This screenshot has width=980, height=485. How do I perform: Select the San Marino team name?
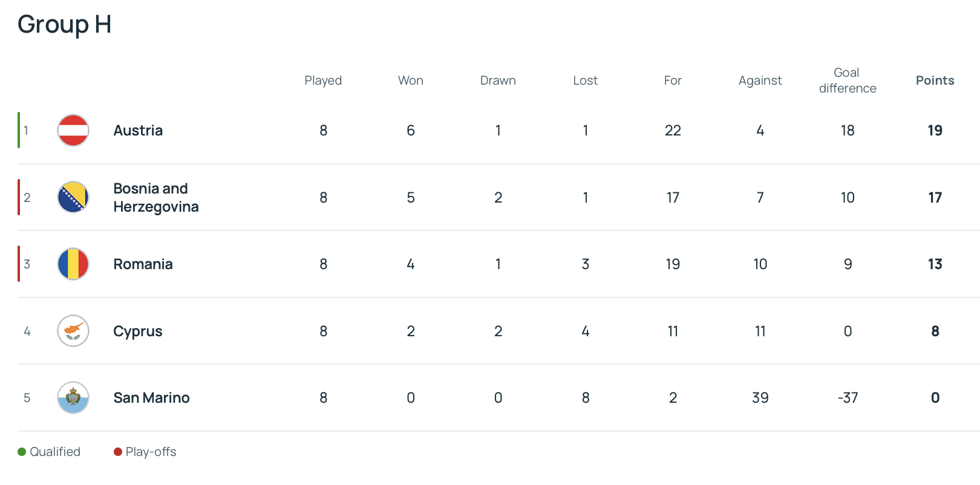151,398
